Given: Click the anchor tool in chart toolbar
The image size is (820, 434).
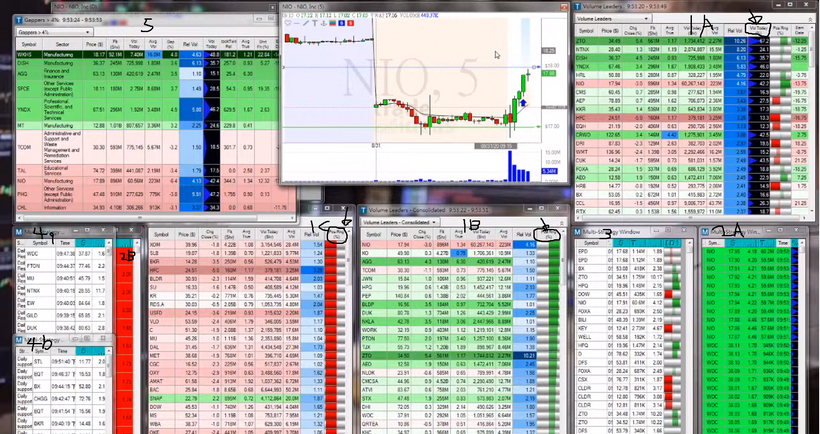Looking at the screenshot, I should pos(324,23).
